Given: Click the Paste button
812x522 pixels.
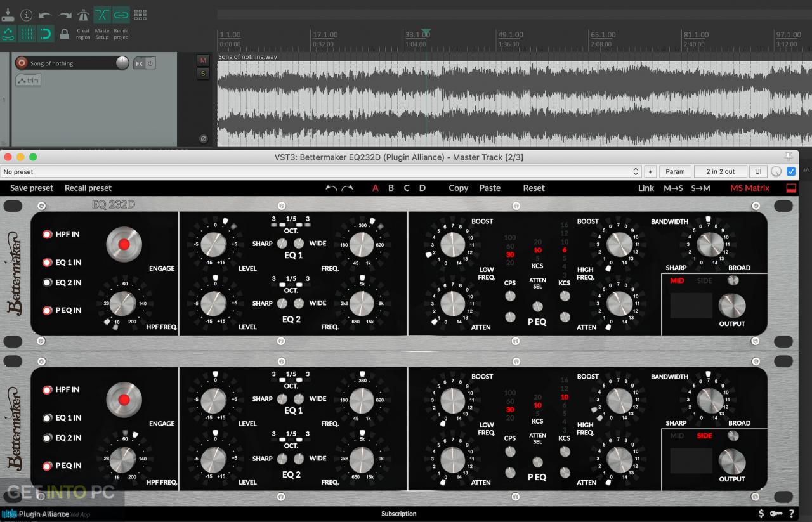Looking at the screenshot, I should coord(490,188).
